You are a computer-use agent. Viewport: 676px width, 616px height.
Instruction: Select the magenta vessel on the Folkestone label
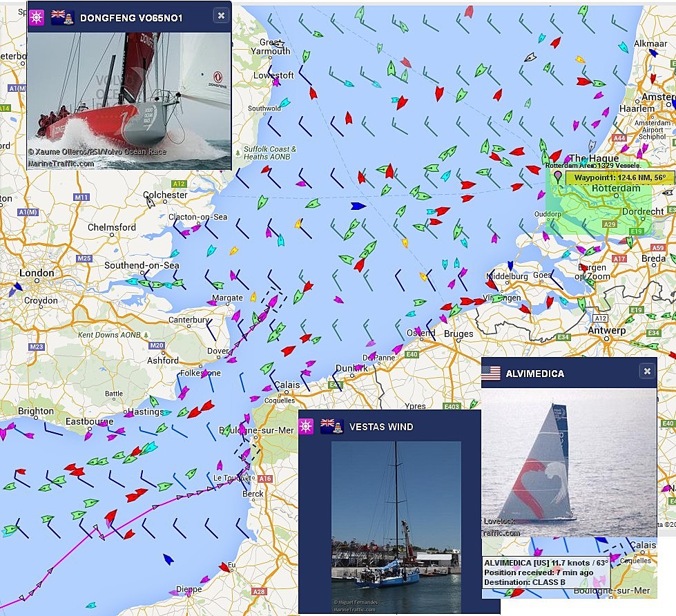(204, 374)
